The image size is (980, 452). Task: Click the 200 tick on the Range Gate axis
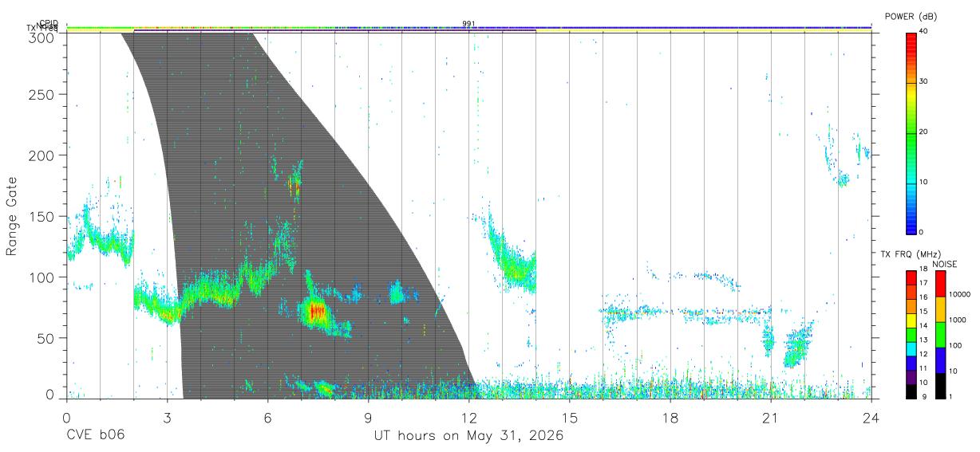click(x=43, y=155)
